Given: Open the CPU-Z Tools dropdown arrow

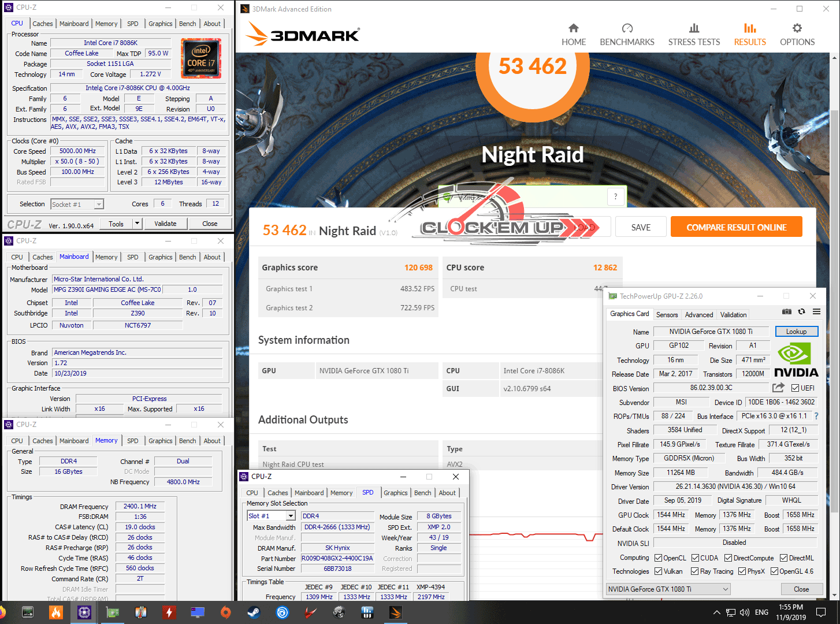Looking at the screenshot, I should (x=137, y=224).
